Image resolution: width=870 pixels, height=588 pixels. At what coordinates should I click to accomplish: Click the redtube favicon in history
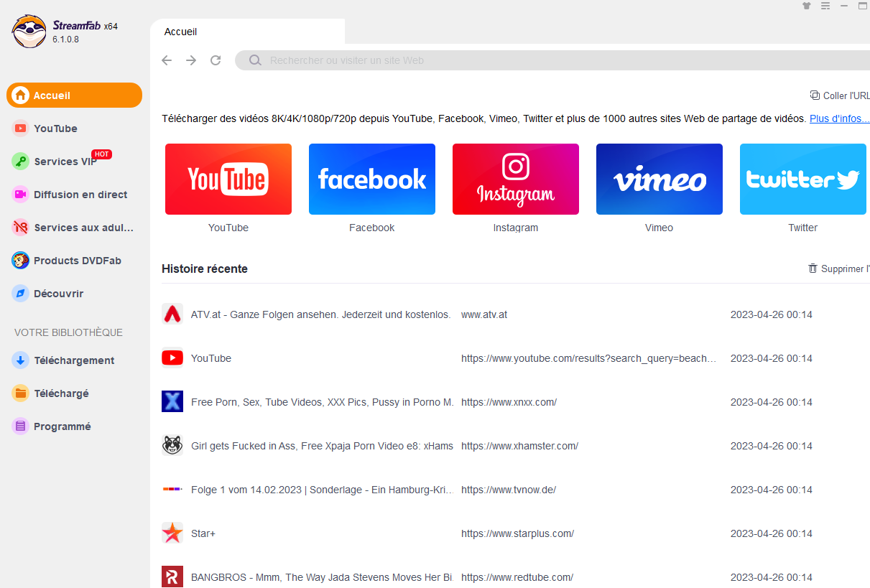[172, 577]
